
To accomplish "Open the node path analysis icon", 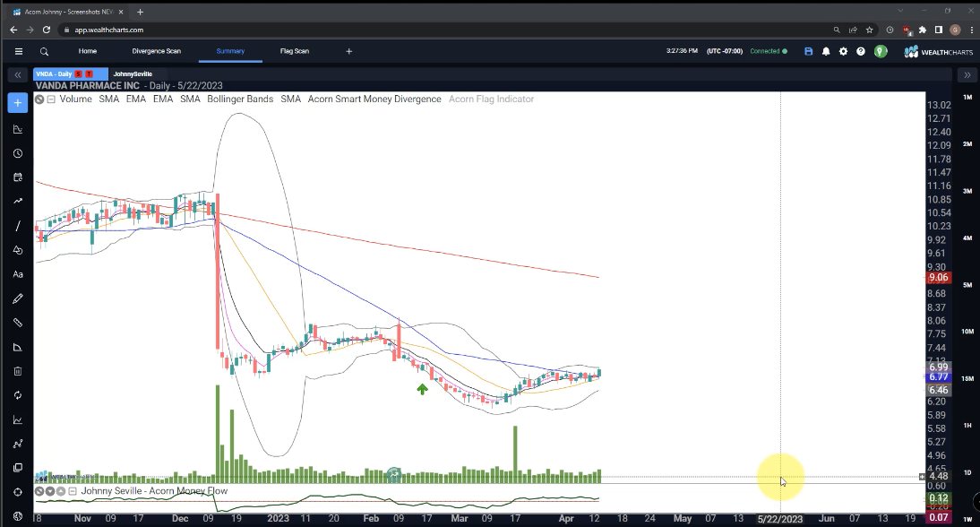I will (18, 444).
